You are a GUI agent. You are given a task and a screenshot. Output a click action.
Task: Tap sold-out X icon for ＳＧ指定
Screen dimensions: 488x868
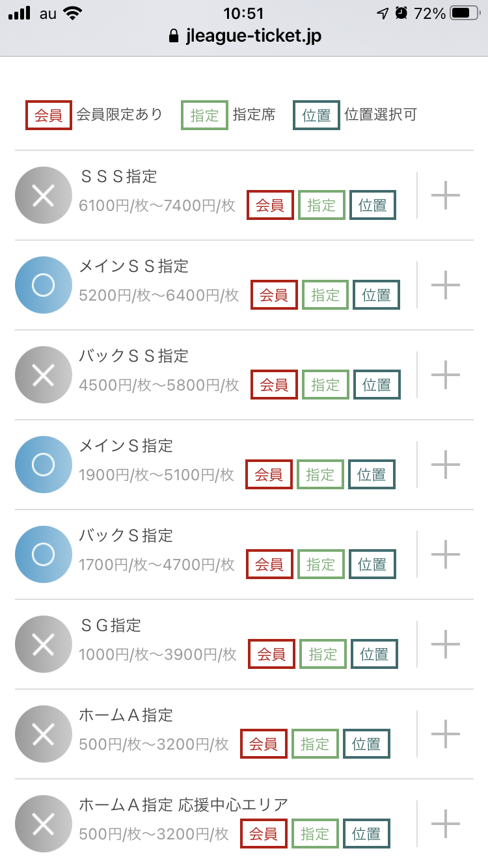pos(43,644)
